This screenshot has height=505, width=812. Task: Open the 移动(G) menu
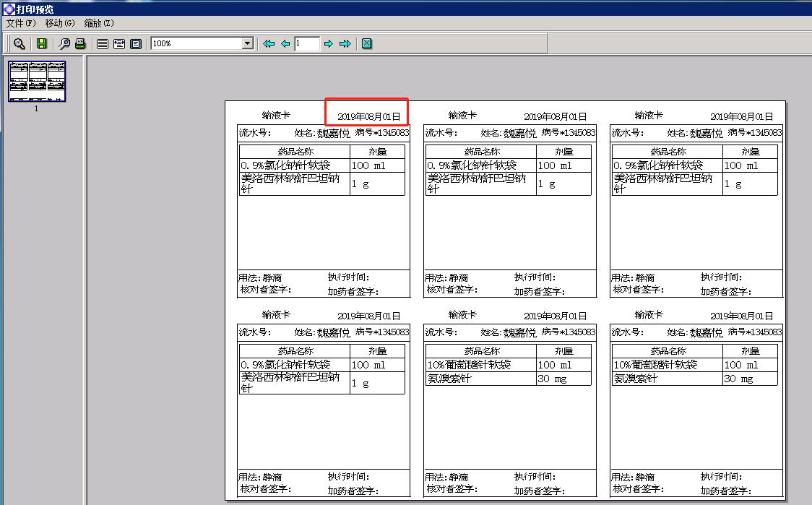click(60, 23)
